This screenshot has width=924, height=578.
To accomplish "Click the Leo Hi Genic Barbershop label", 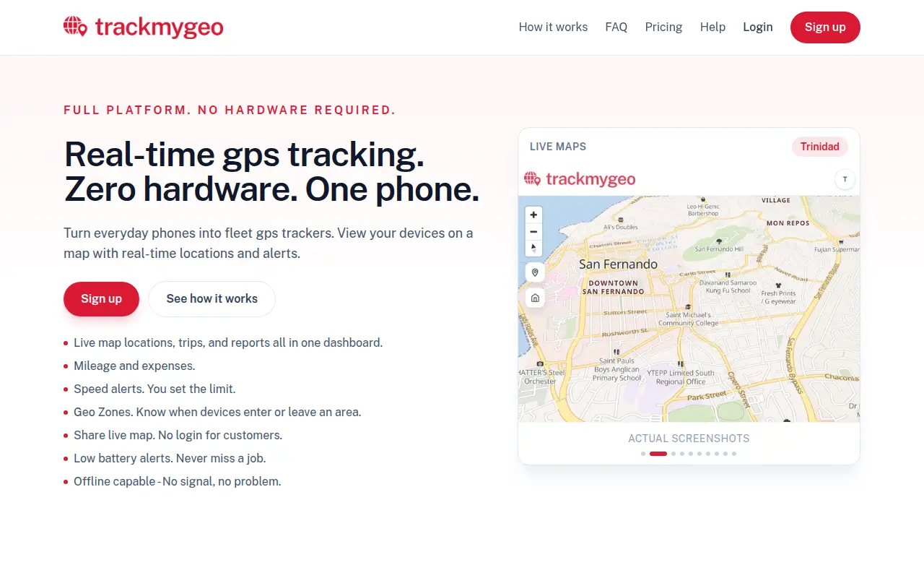I will [x=702, y=210].
